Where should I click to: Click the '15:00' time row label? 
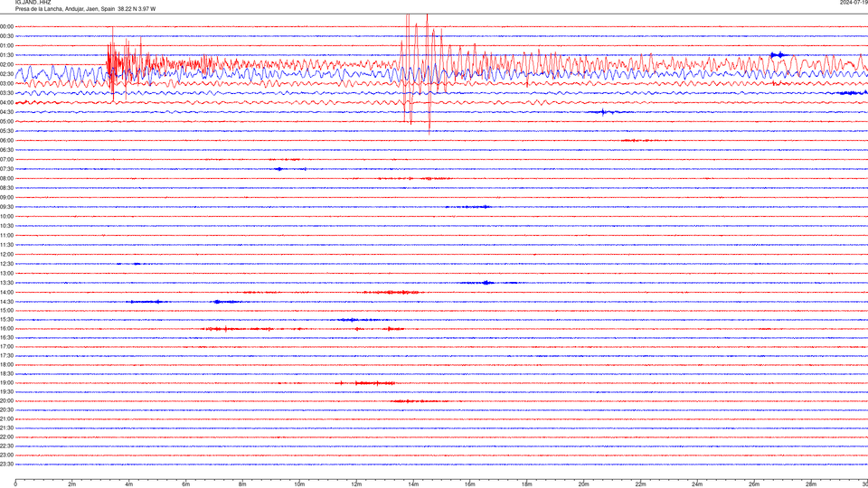tap(6, 310)
